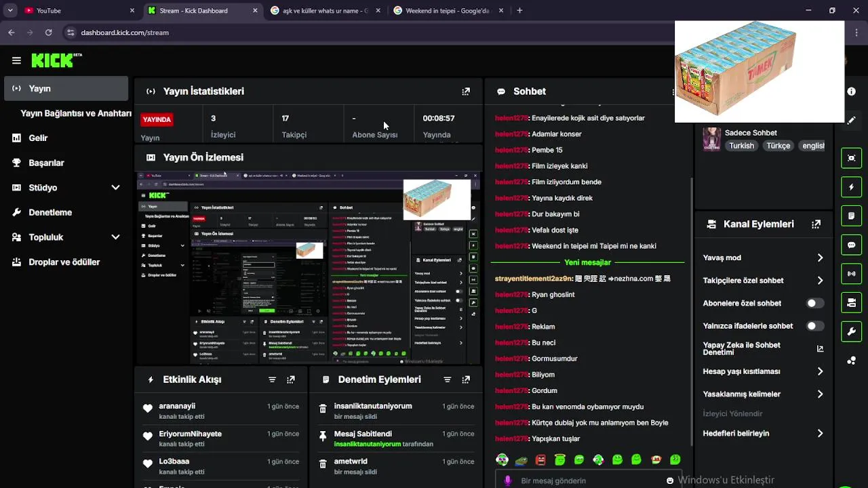The width and height of the screenshot is (868, 488).
Task: Insert the first headphone green emote
Action: click(502, 460)
